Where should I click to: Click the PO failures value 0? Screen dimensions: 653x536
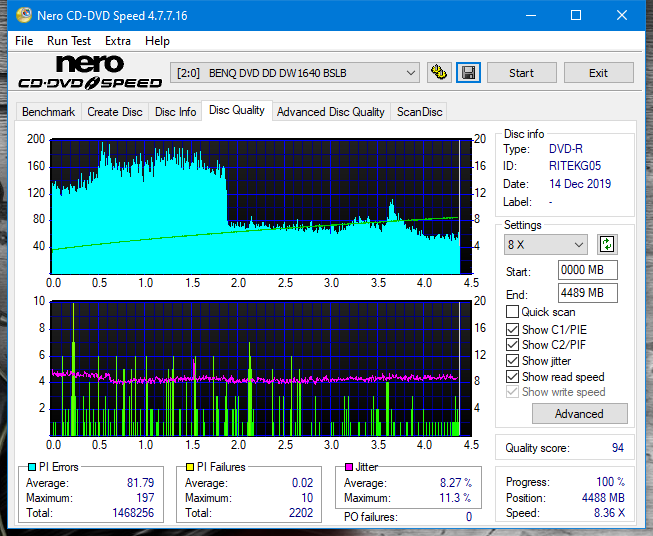(x=469, y=517)
